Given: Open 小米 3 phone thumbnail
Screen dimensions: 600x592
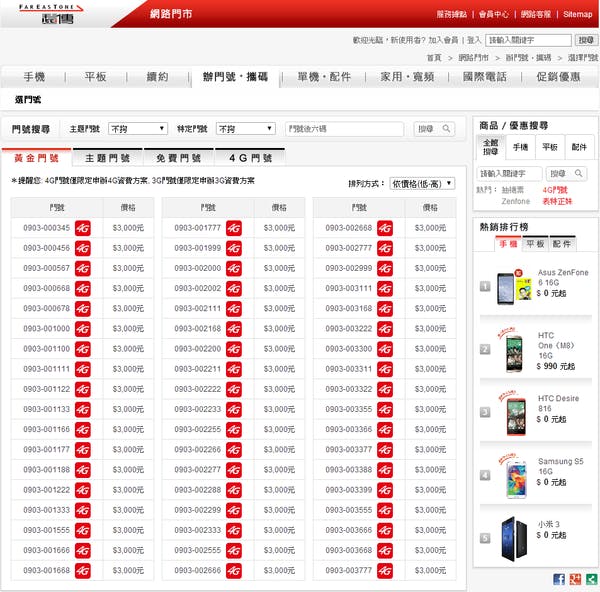Looking at the screenshot, I should point(514,538).
